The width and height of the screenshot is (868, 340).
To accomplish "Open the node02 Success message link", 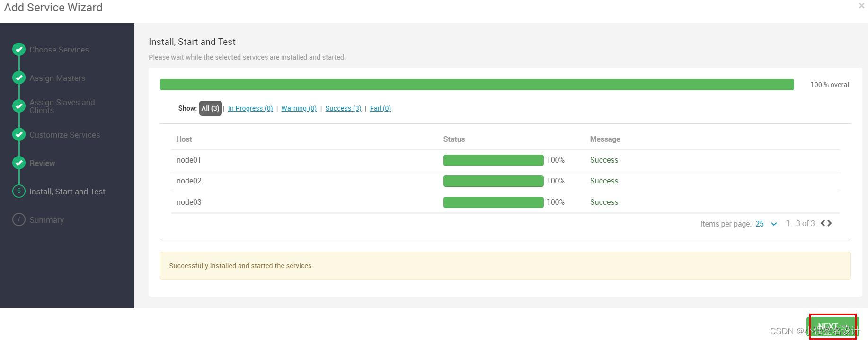I will 604,181.
